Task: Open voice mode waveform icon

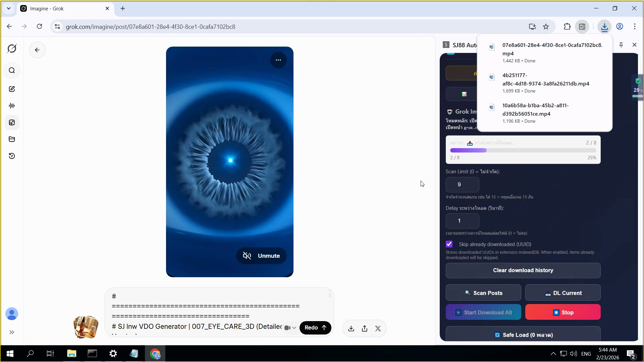Action: click(12, 106)
